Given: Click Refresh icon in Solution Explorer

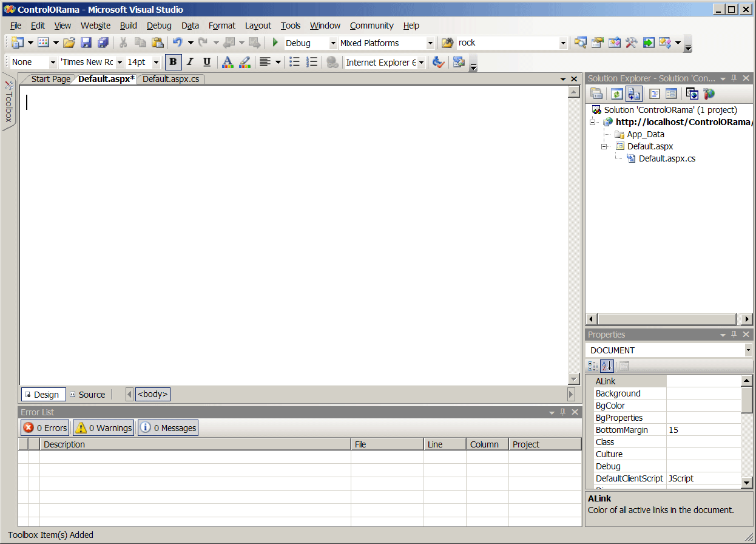Looking at the screenshot, I should tap(616, 93).
